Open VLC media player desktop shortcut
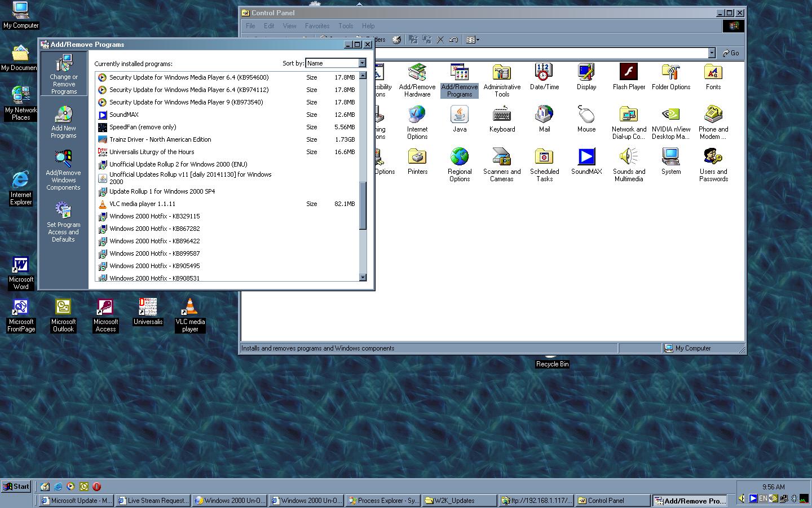 click(x=190, y=315)
